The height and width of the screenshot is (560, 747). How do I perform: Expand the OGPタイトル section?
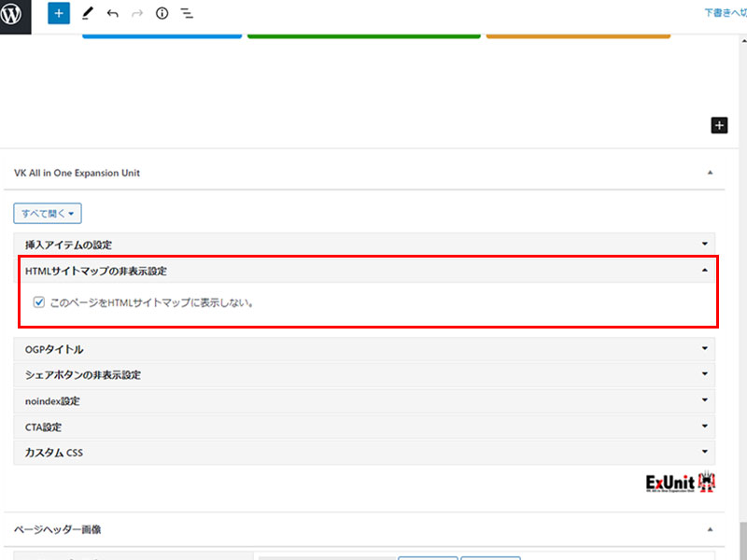[x=364, y=349]
